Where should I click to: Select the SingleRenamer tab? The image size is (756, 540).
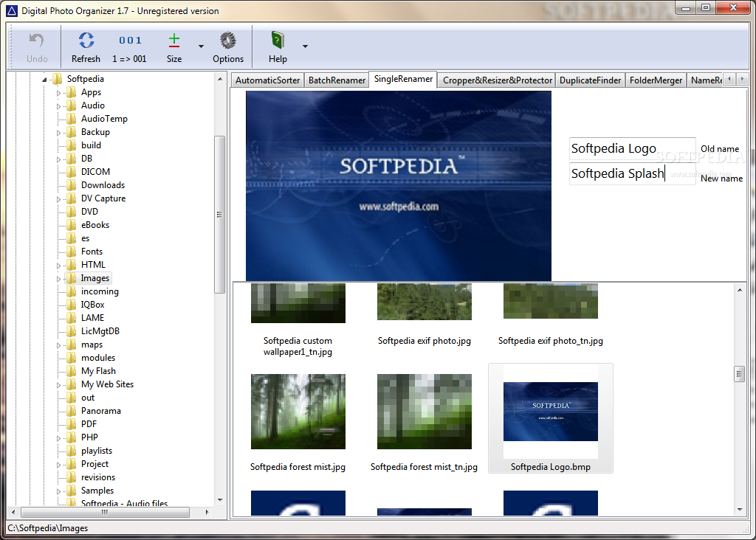tap(403, 79)
